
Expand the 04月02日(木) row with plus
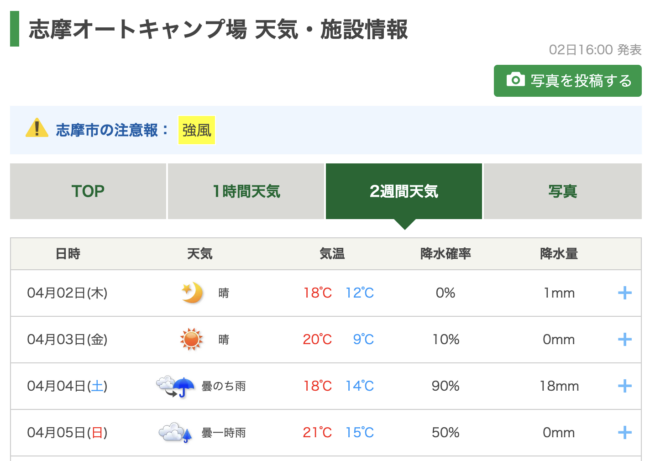[x=625, y=293]
